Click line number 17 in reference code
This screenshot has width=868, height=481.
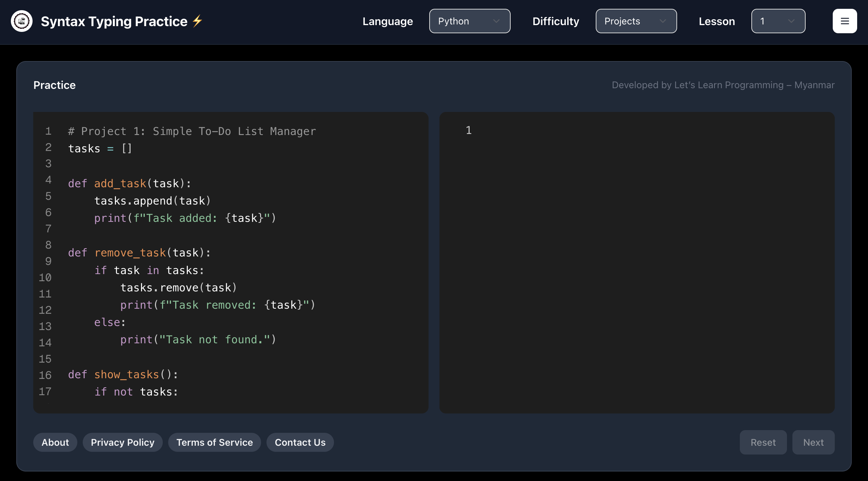click(x=45, y=391)
